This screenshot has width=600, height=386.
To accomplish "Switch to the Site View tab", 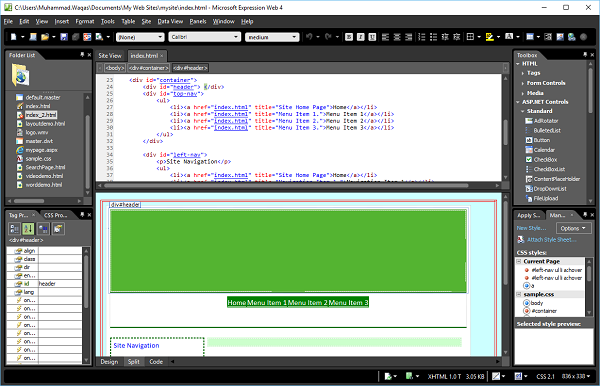I will point(110,55).
